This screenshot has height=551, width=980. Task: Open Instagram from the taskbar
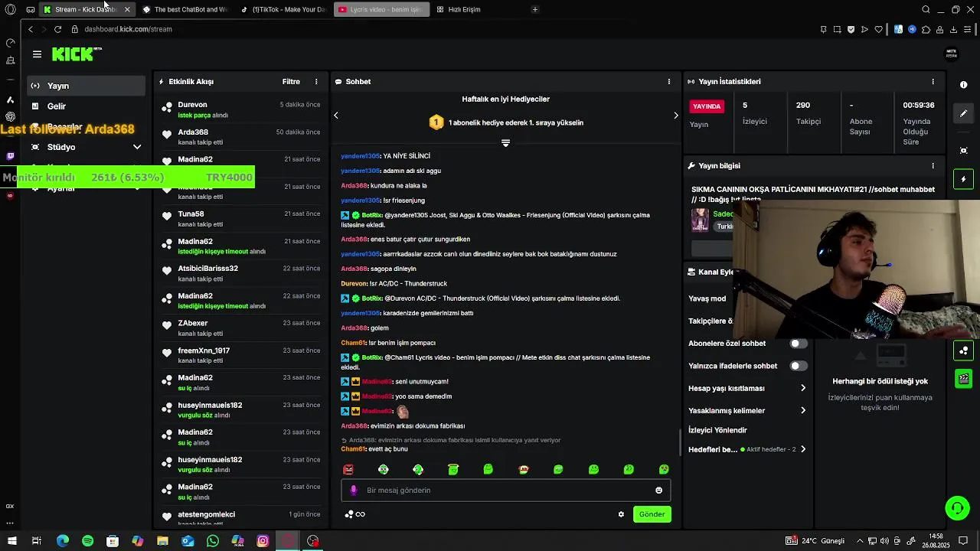click(263, 541)
